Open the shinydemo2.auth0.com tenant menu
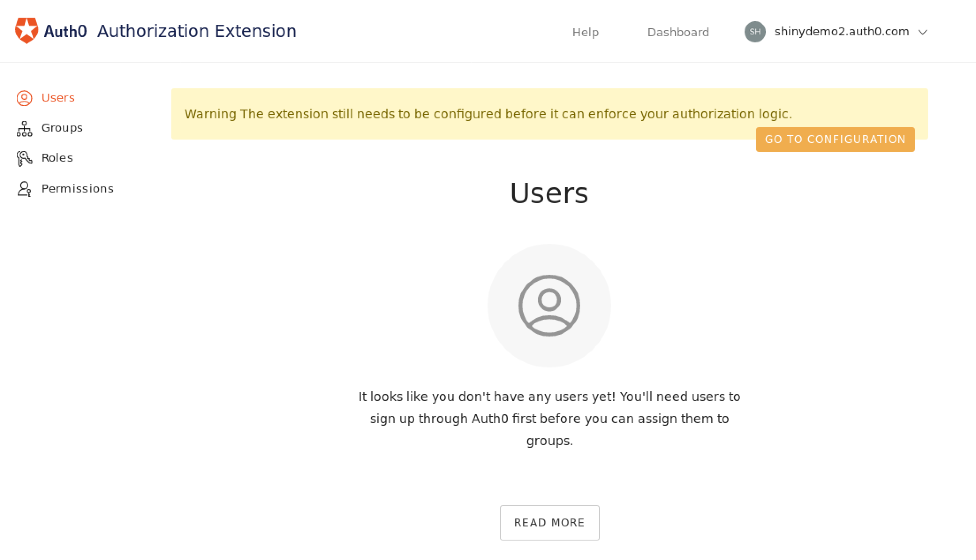976x560 pixels. (841, 32)
